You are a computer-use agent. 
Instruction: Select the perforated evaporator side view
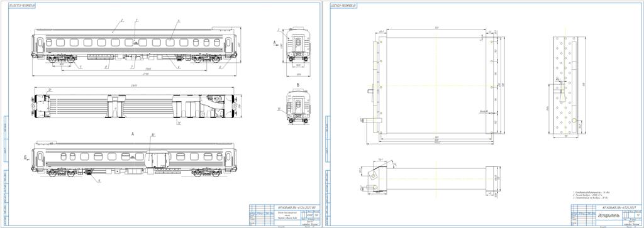565,85
